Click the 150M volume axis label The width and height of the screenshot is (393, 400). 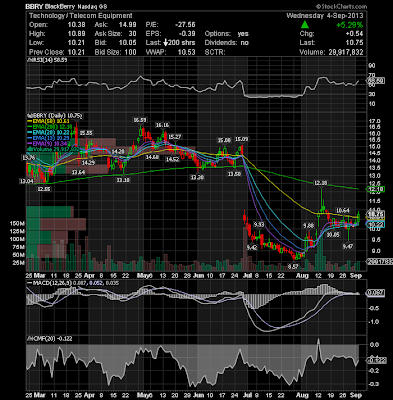(x=18, y=223)
